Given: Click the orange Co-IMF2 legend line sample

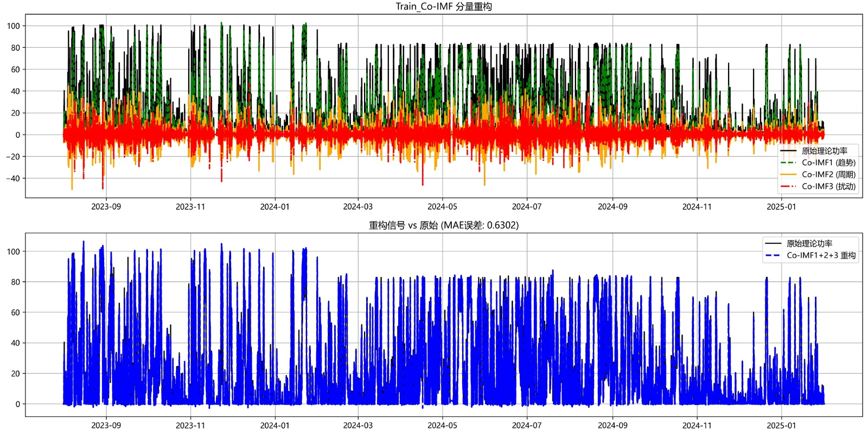Looking at the screenshot, I should click(x=788, y=175).
